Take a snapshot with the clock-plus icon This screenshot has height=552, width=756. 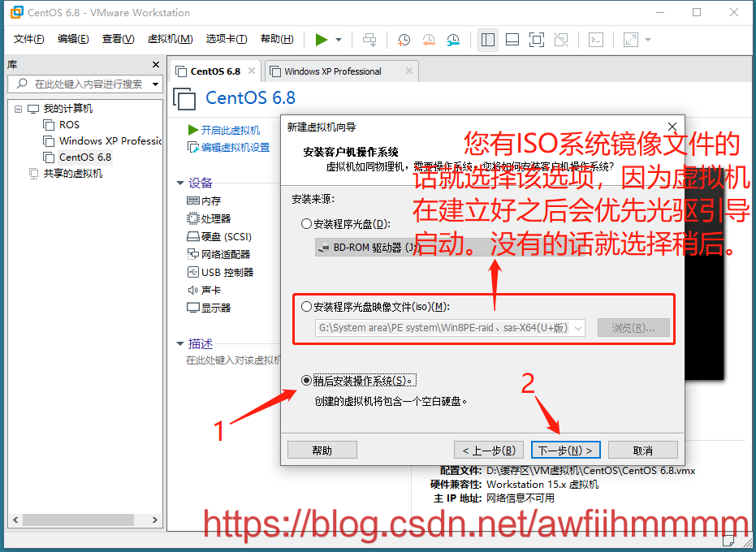point(404,40)
